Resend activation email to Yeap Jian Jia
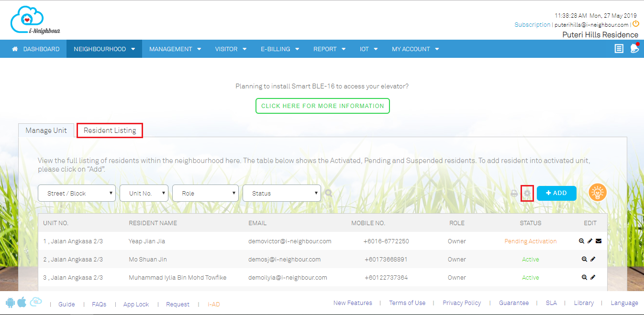Screen dimensions: 644x315 [599, 241]
